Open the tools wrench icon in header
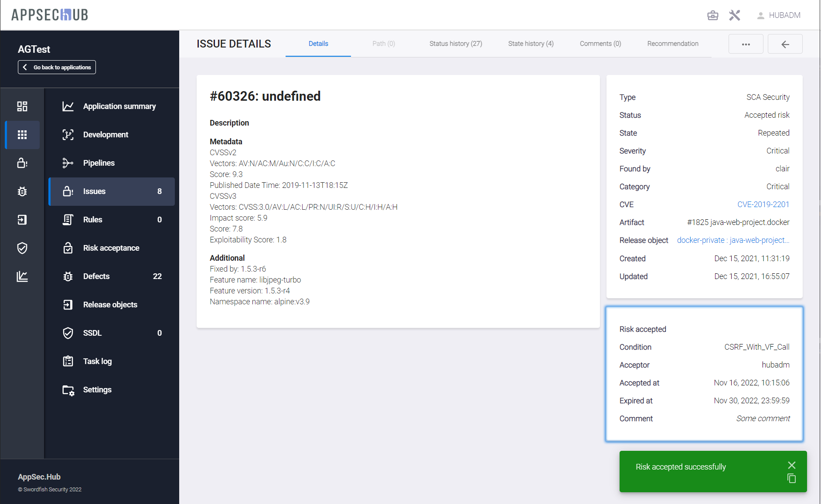821x504 pixels. pos(735,16)
